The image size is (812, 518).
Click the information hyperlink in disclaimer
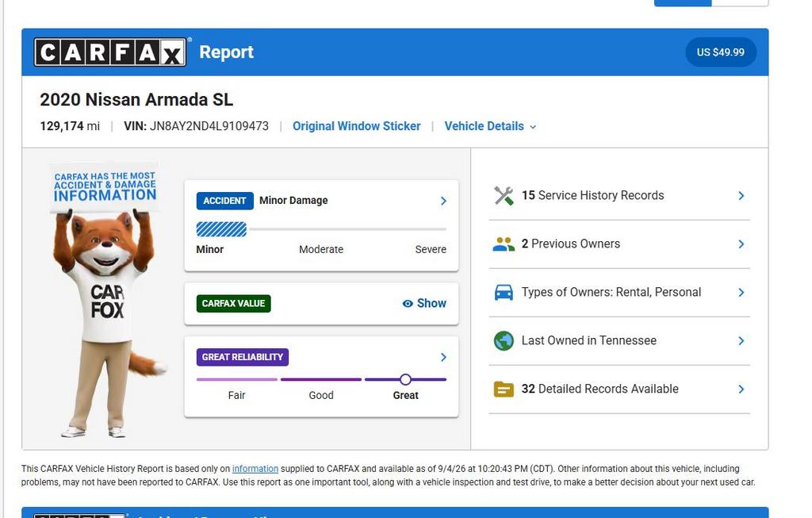255,469
